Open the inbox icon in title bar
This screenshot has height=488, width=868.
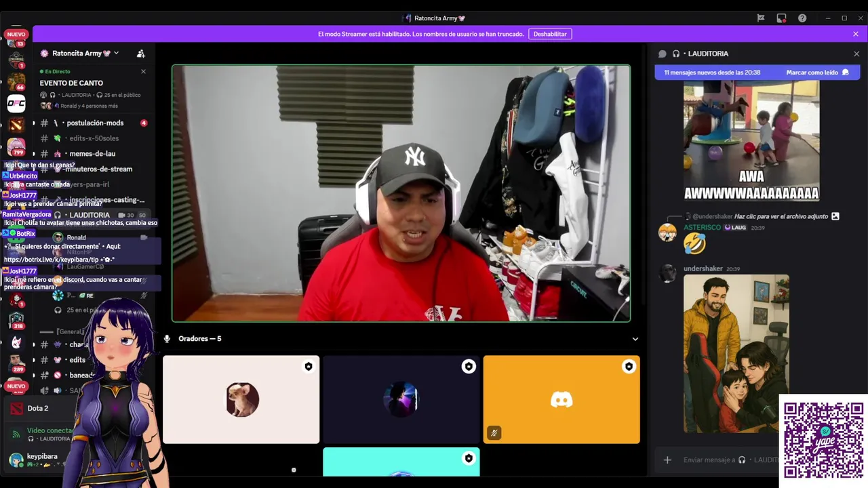[781, 18]
